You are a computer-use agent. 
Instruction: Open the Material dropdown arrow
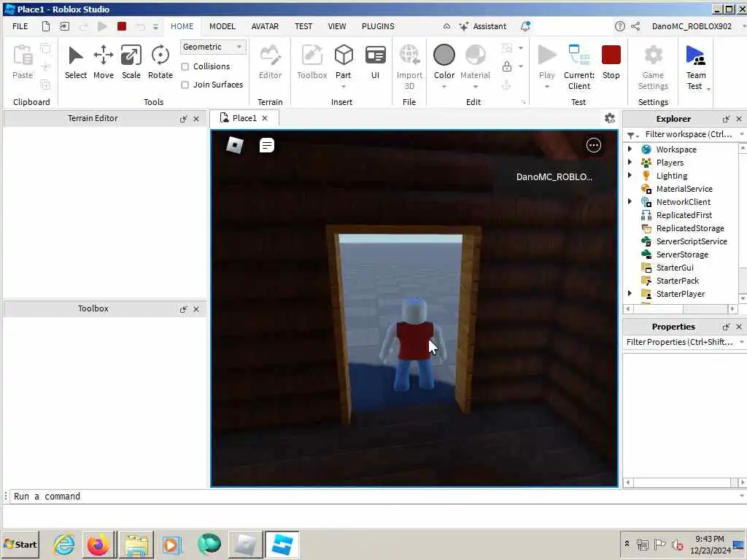[x=475, y=87]
